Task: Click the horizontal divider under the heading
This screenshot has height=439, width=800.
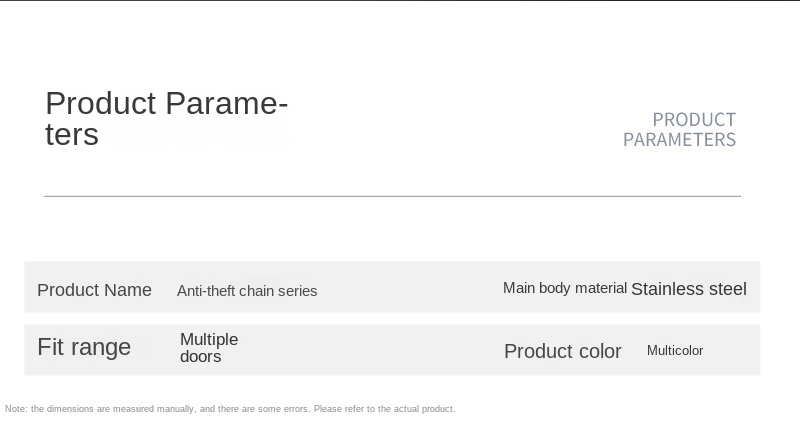Action: click(x=392, y=196)
